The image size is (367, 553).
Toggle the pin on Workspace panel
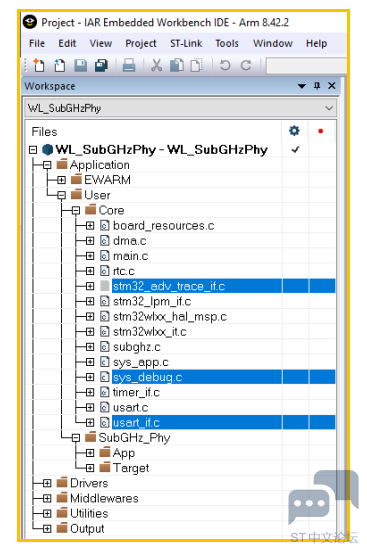pos(317,86)
